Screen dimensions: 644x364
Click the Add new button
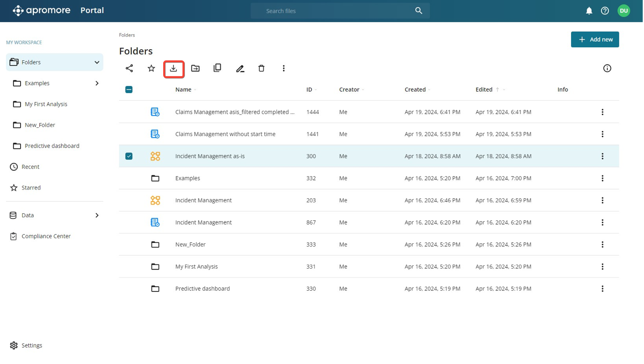click(594, 40)
